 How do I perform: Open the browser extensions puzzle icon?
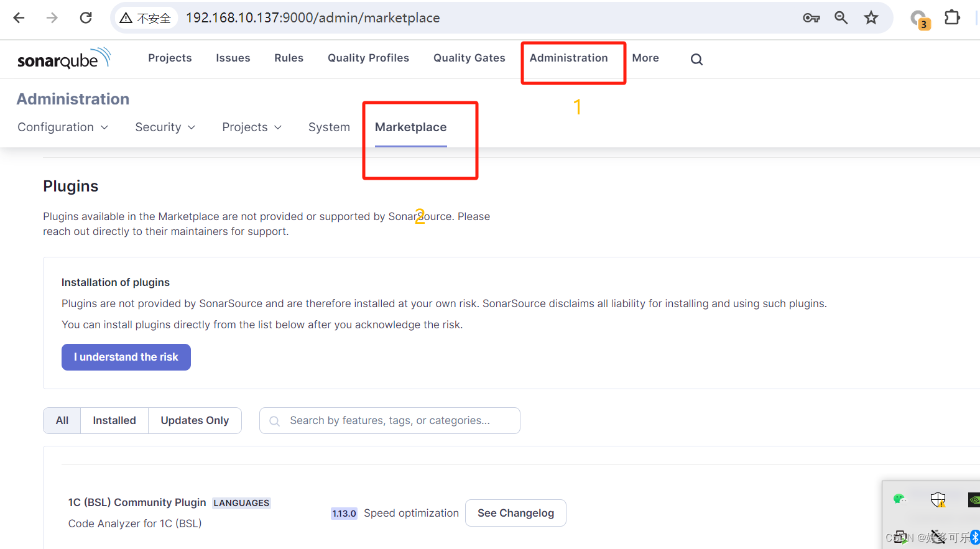952,17
